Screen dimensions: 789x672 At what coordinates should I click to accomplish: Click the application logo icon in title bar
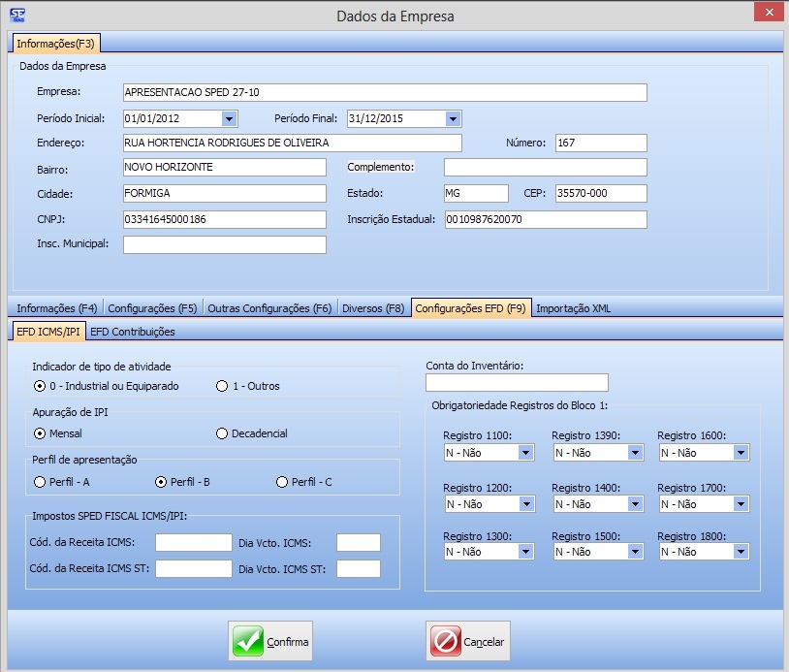click(16, 16)
